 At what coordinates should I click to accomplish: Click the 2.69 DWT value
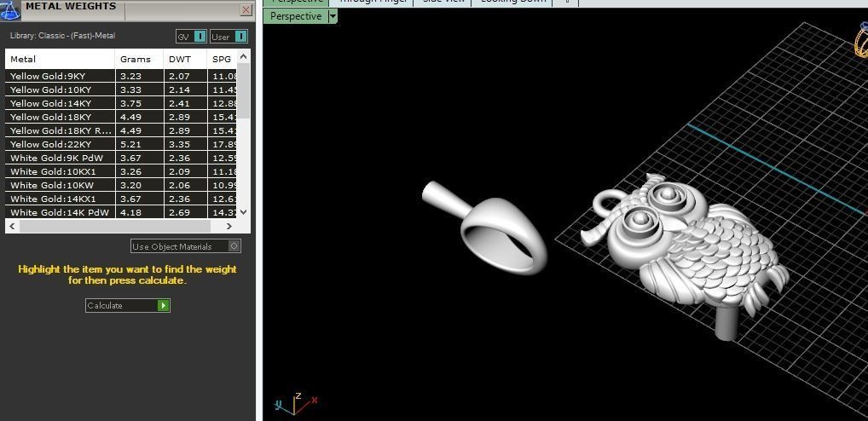[x=179, y=212]
